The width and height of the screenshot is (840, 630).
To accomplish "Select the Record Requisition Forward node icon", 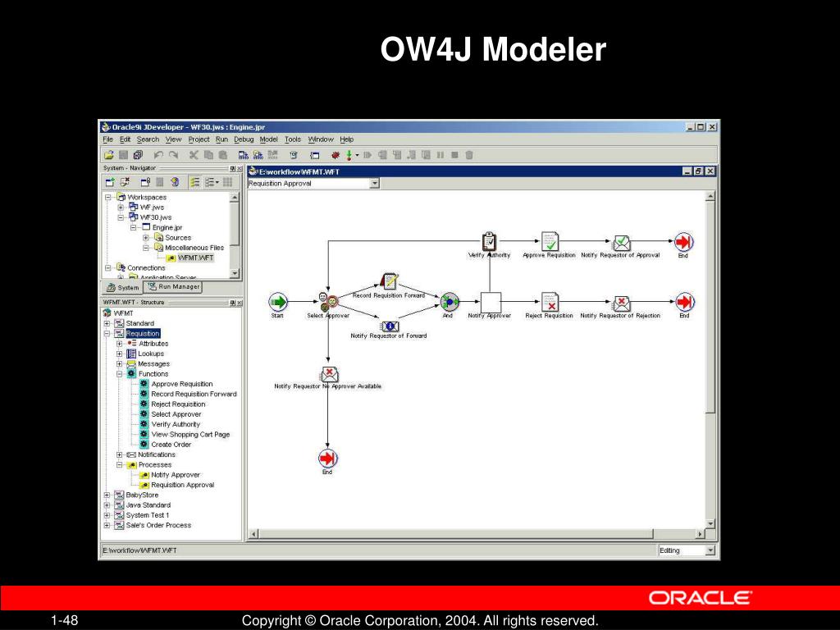I will pos(389,281).
